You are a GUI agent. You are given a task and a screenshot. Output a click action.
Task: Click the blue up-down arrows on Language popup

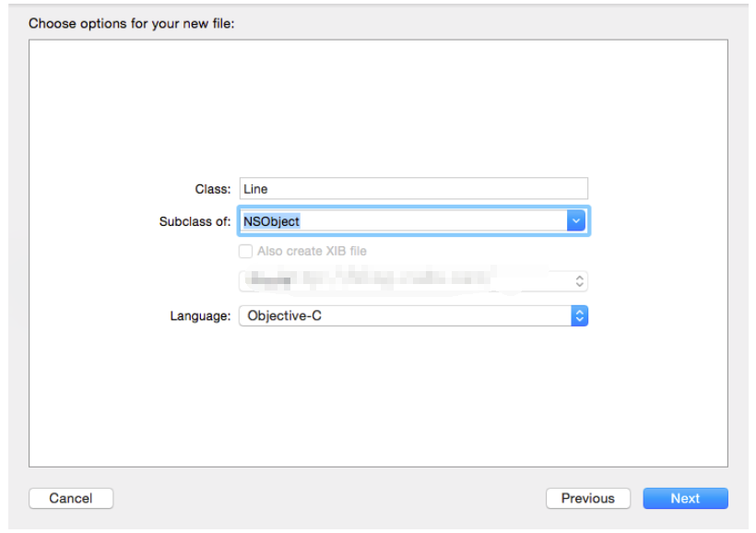coord(579,315)
